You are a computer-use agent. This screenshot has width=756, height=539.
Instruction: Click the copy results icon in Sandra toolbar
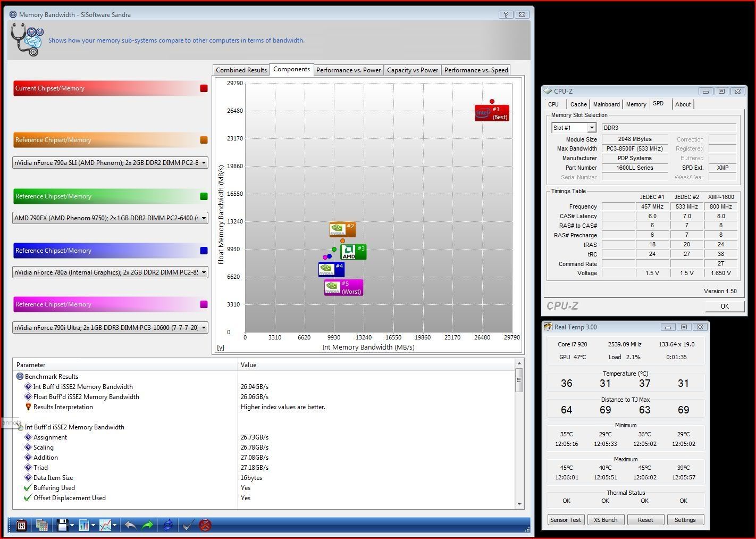(42, 525)
